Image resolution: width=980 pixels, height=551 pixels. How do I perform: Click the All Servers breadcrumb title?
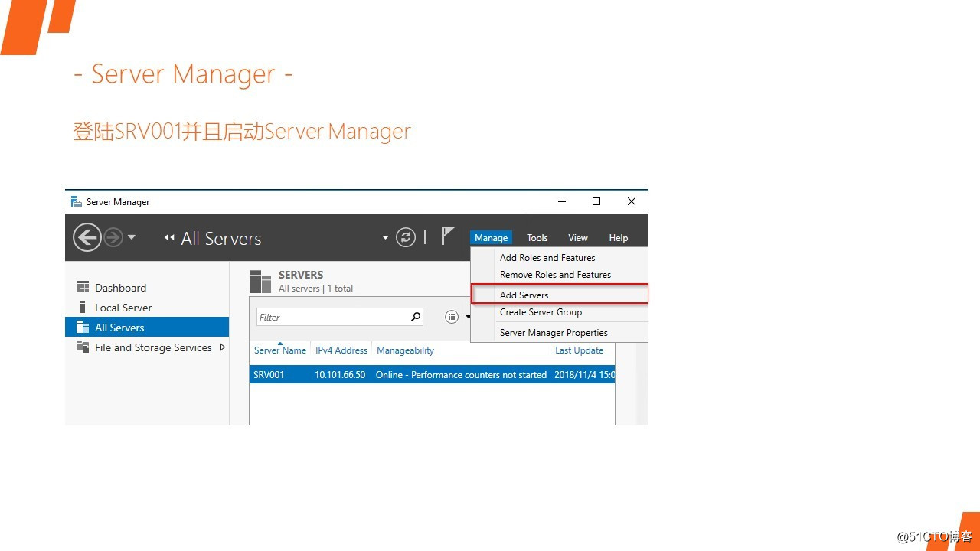[221, 239]
